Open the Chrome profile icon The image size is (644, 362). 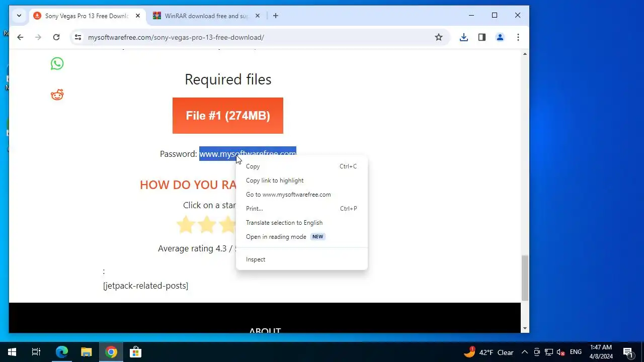click(500, 37)
